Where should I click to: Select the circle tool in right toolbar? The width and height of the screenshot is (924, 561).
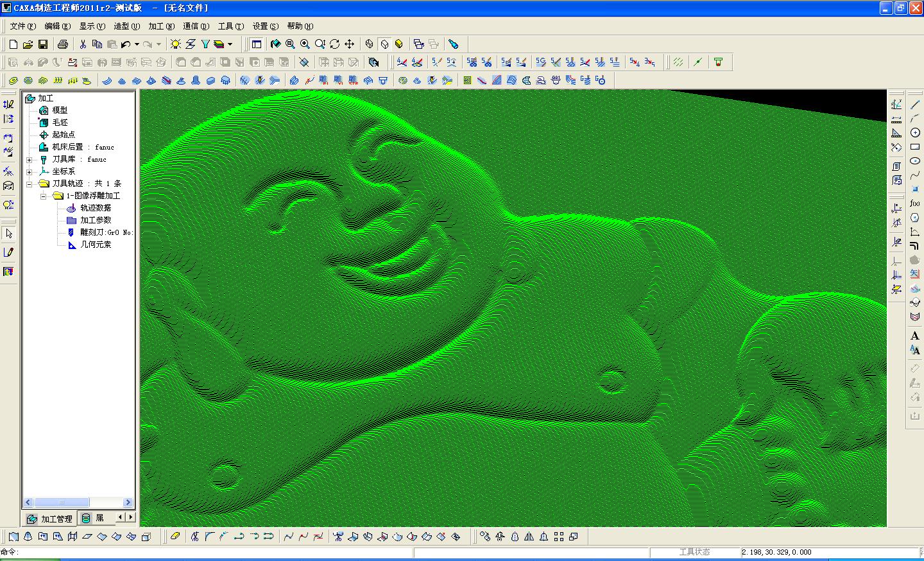(x=915, y=133)
